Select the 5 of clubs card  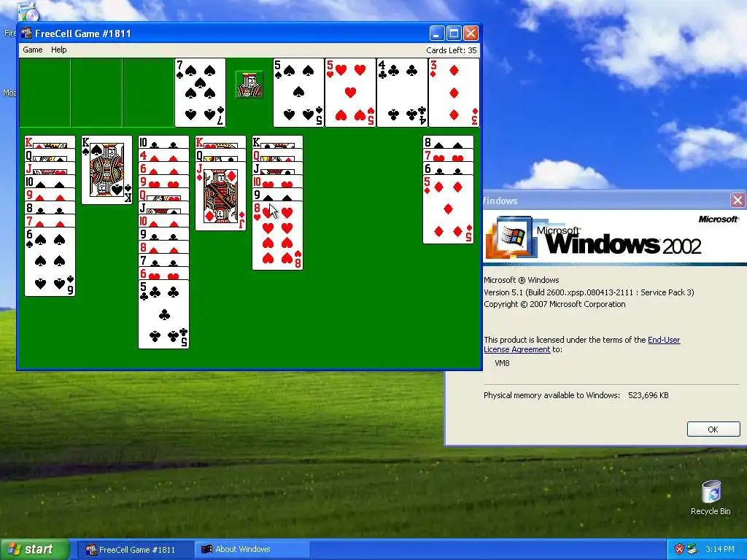pyautogui.click(x=163, y=314)
